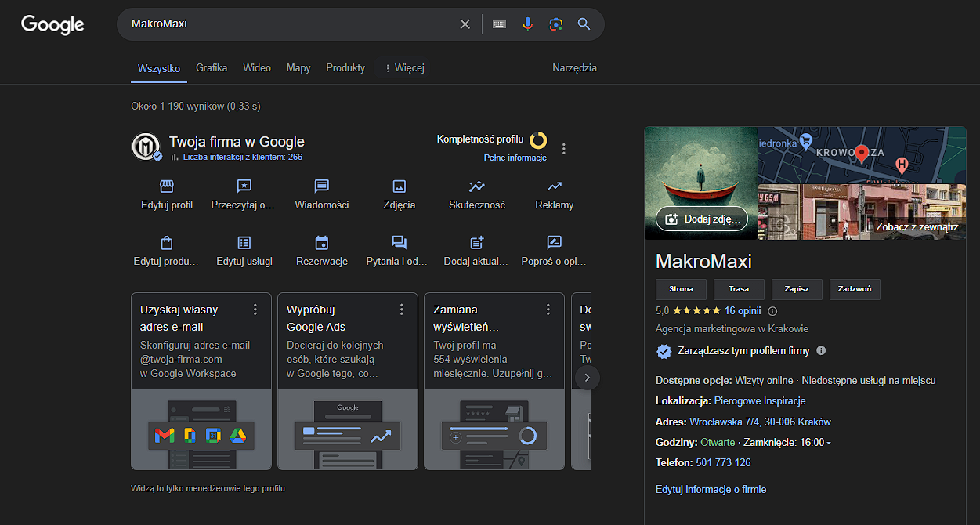Switch to the Mapy tab
The height and width of the screenshot is (525, 980).
[x=298, y=68]
